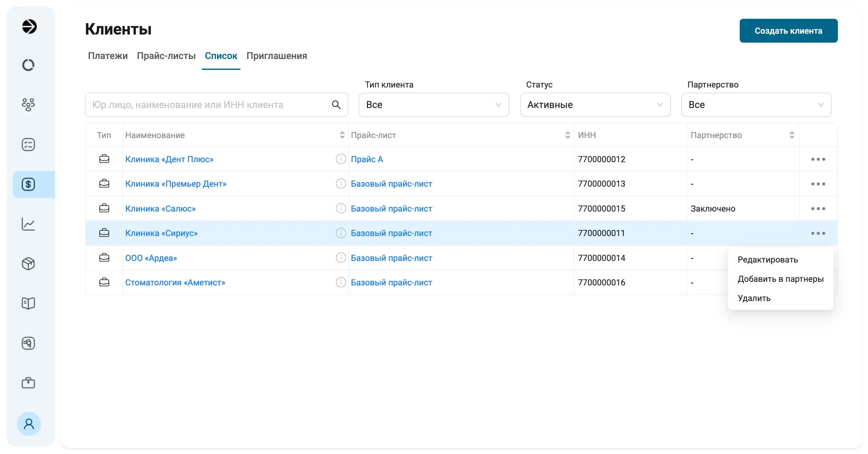Screen dimensions: 868x454
Task: Open the three-dots menu for Клиника «Дент Плюс»
Action: pyautogui.click(x=818, y=159)
